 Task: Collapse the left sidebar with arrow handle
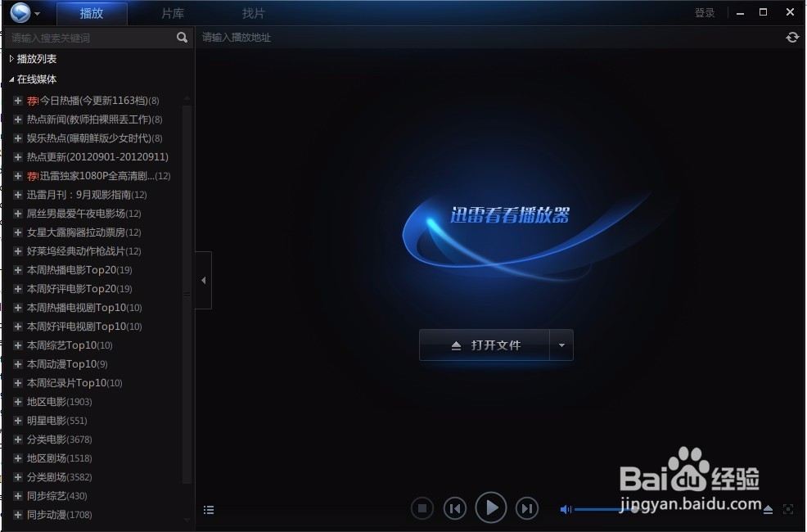click(x=203, y=281)
